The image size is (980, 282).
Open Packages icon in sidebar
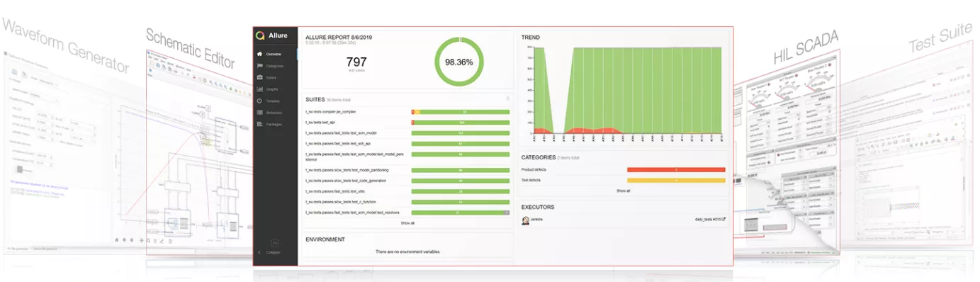click(x=260, y=124)
